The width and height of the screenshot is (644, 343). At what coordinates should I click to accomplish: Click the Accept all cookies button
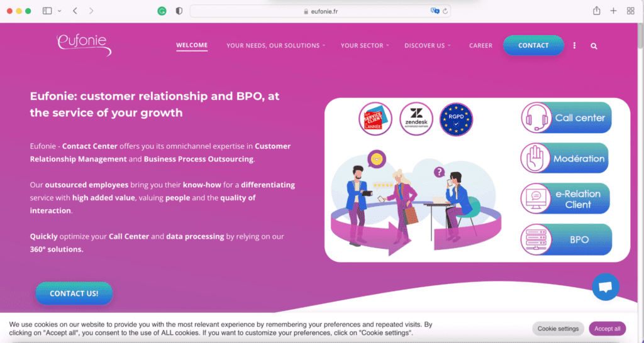(607, 329)
